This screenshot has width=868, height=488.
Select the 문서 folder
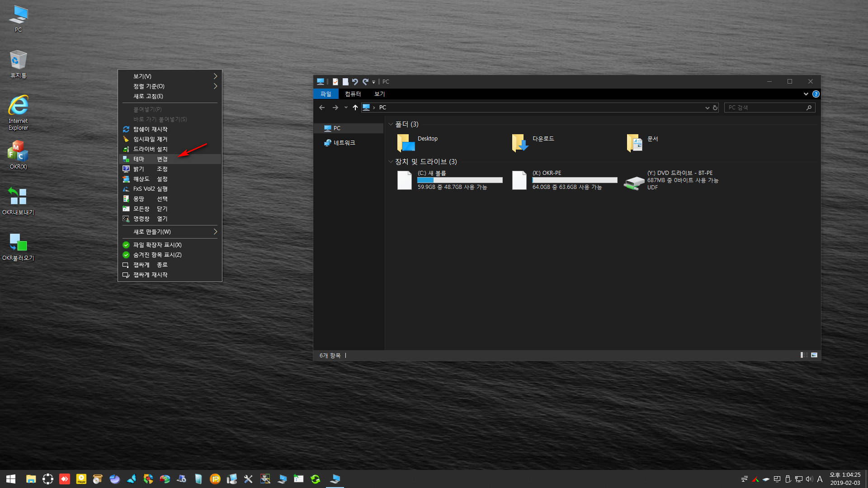[x=642, y=143]
